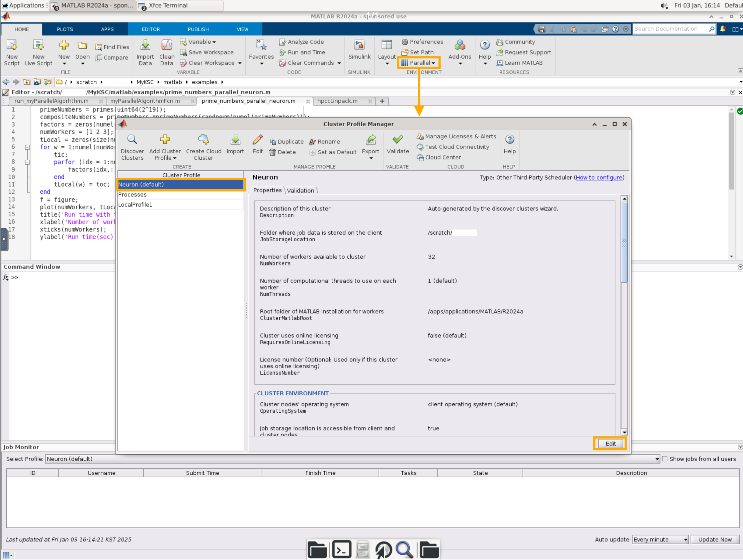
Task: Click Run and Time
Action: (302, 52)
